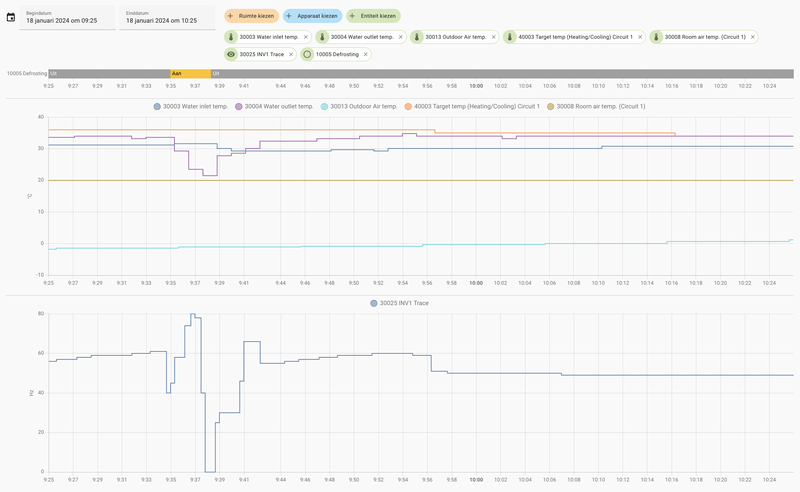Click thermometer icon on 30004 Water outlet chip
800x492 pixels.
click(322, 37)
